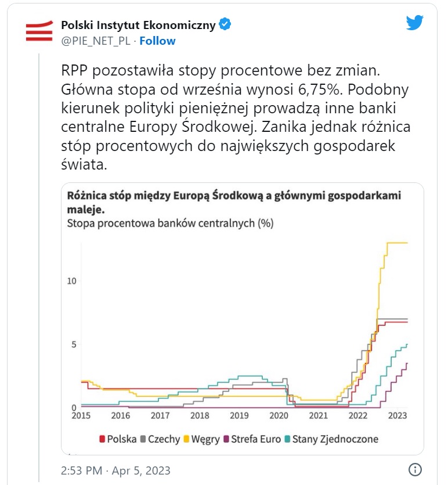Click the yellow Węgry legend swatch
The image size is (448, 485).
click(186, 439)
